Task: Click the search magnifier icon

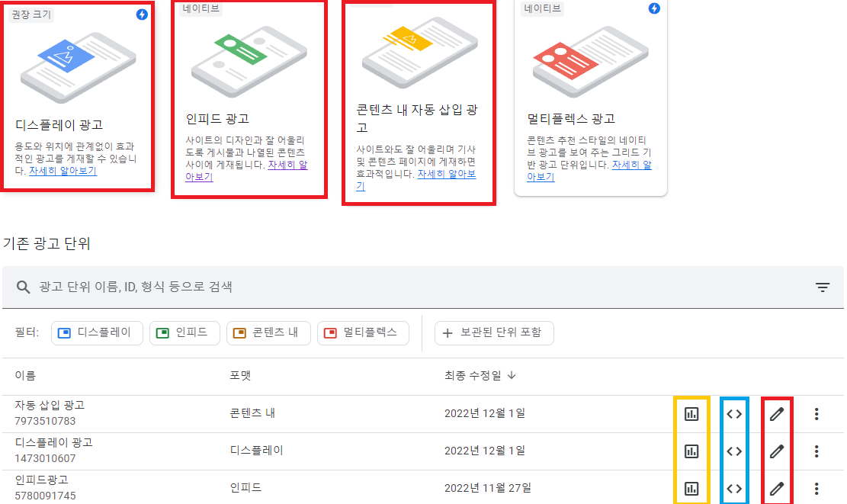Action: pyautogui.click(x=23, y=287)
